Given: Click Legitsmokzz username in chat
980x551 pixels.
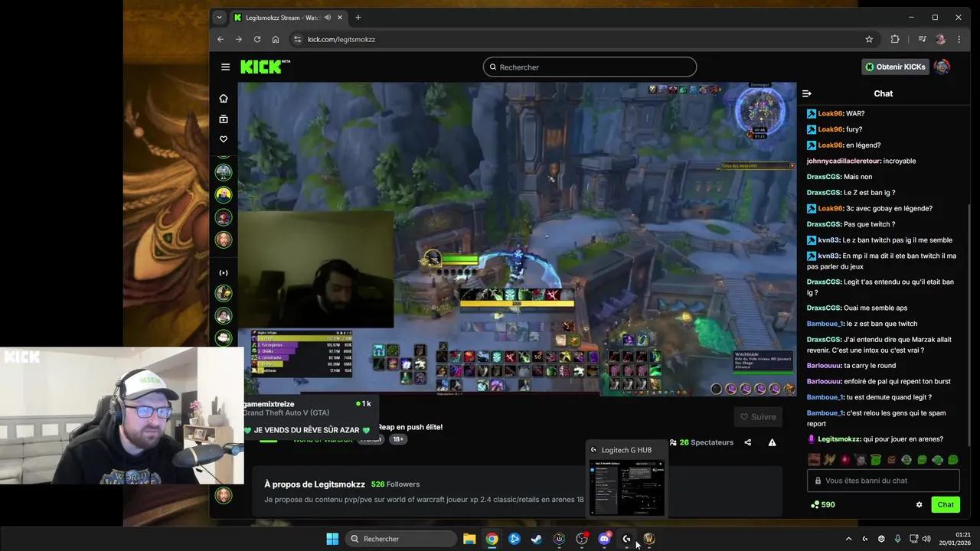Looking at the screenshot, I should click(x=839, y=439).
